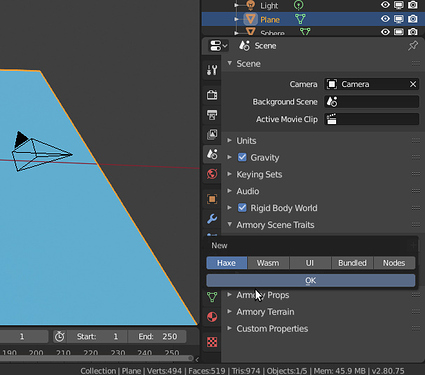Pin the Scene properties panel
Viewport: 425px width, 375px height.
click(x=413, y=46)
